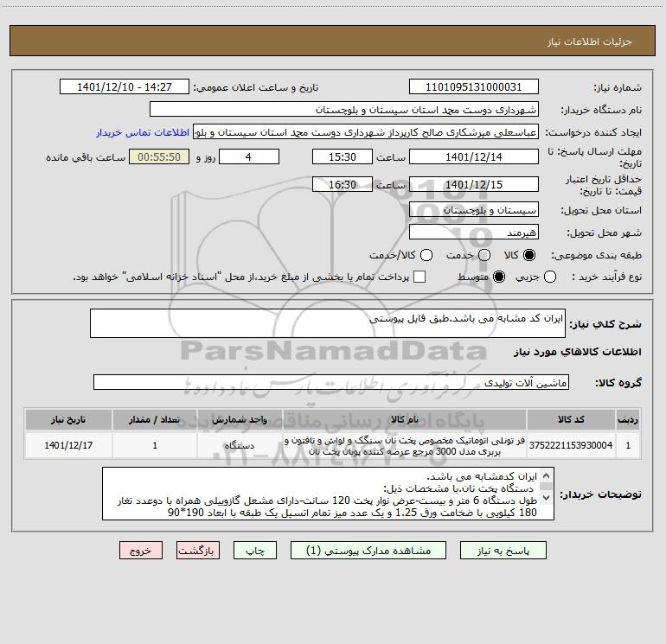Choose the متوسط purchase type radio

[x=499, y=277]
